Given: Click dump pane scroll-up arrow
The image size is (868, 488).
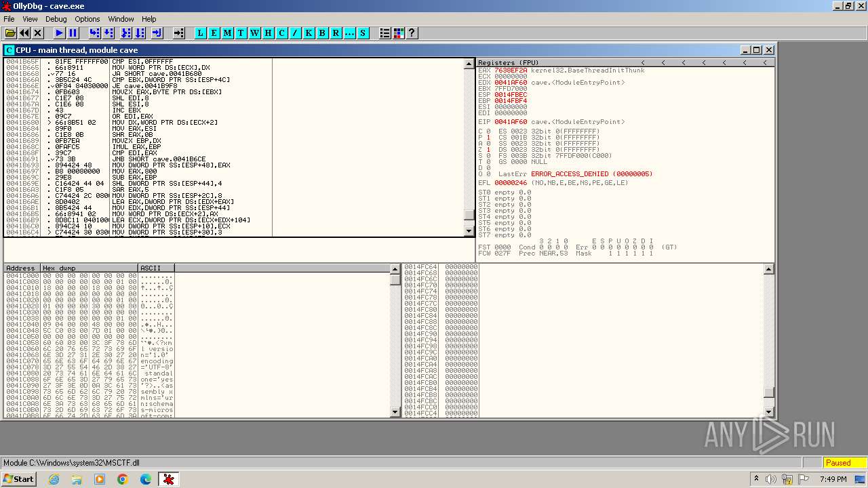Looking at the screenshot, I should (395, 269).
